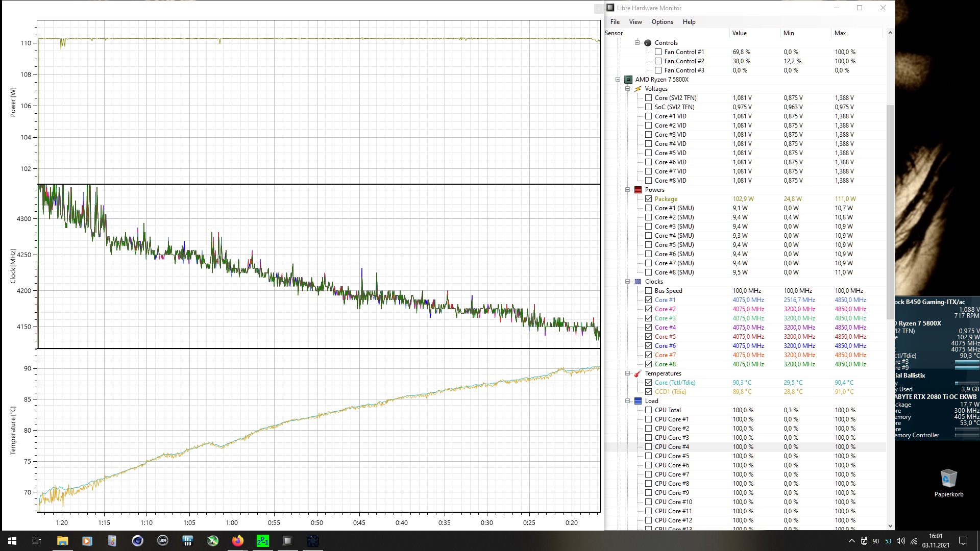Open the UEFI tool taskbar icon

(x=163, y=541)
